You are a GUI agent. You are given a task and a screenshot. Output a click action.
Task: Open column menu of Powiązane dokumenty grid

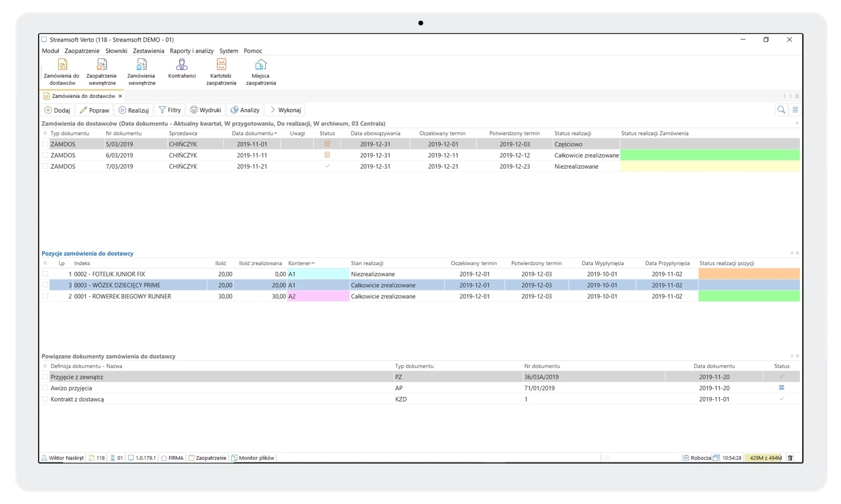(45, 366)
